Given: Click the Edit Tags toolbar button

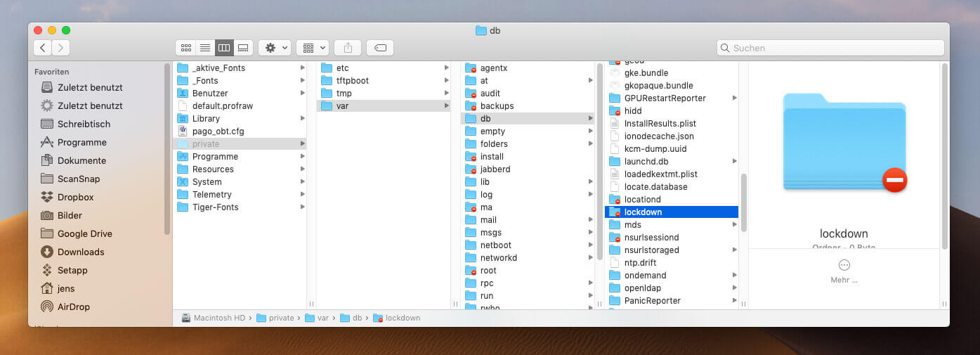Looking at the screenshot, I should tap(380, 48).
